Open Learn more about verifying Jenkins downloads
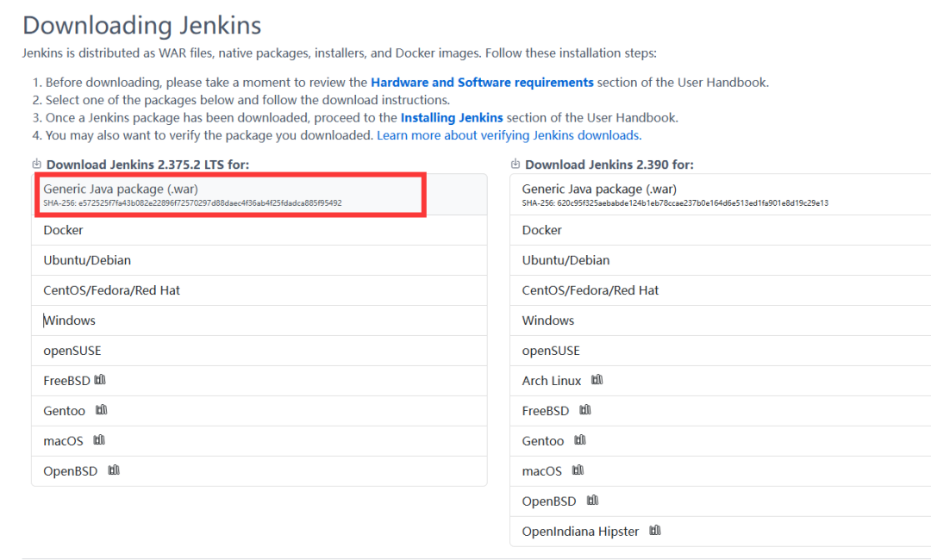The width and height of the screenshot is (931, 560). (x=509, y=135)
